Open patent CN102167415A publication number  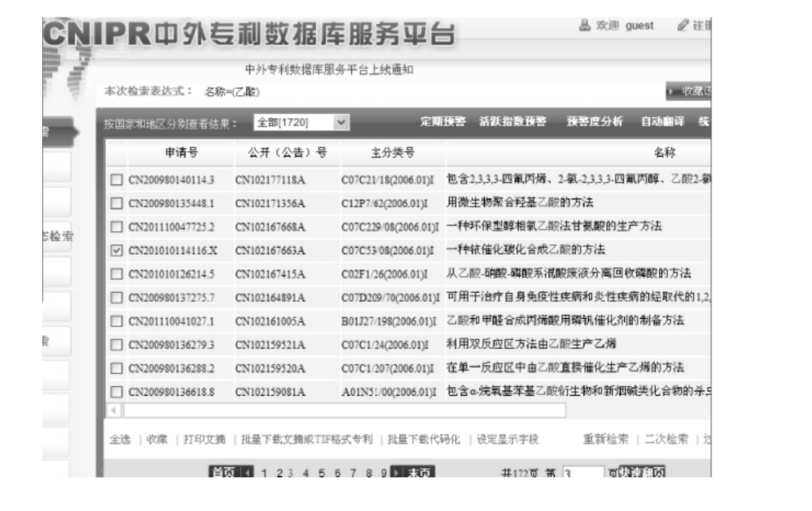269,274
